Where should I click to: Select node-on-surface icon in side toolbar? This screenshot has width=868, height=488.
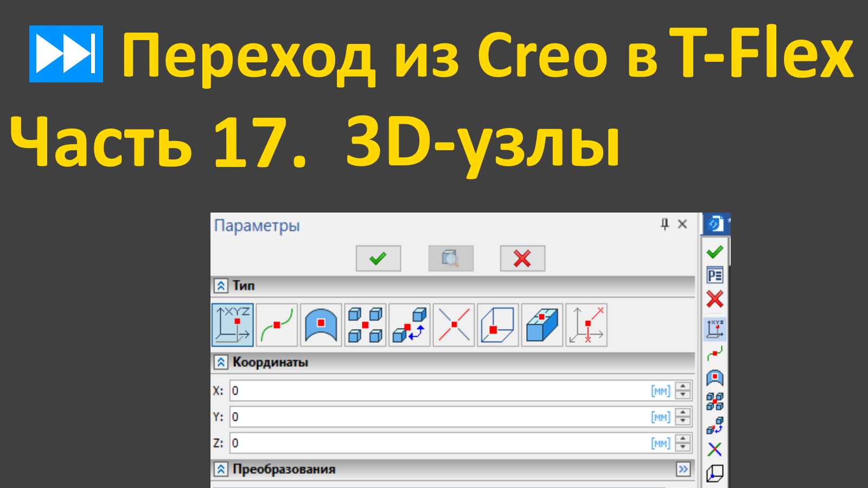pyautogui.click(x=715, y=377)
